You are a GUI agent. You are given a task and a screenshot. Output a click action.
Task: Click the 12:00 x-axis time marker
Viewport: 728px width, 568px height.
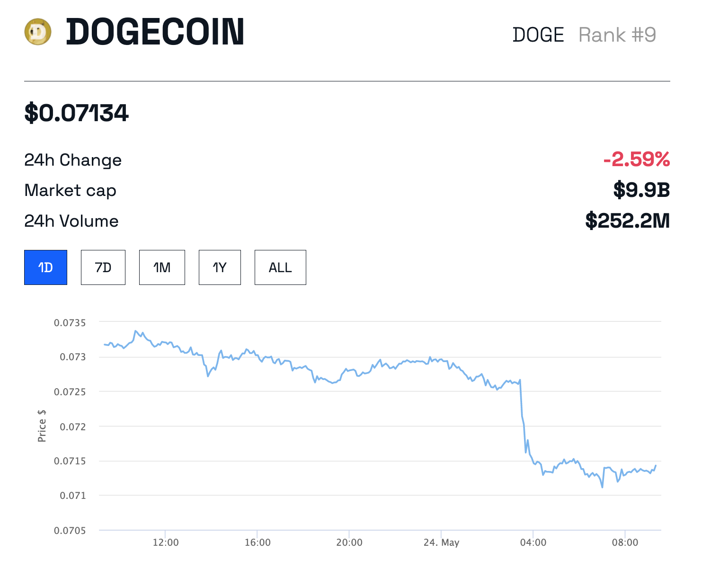point(166,542)
